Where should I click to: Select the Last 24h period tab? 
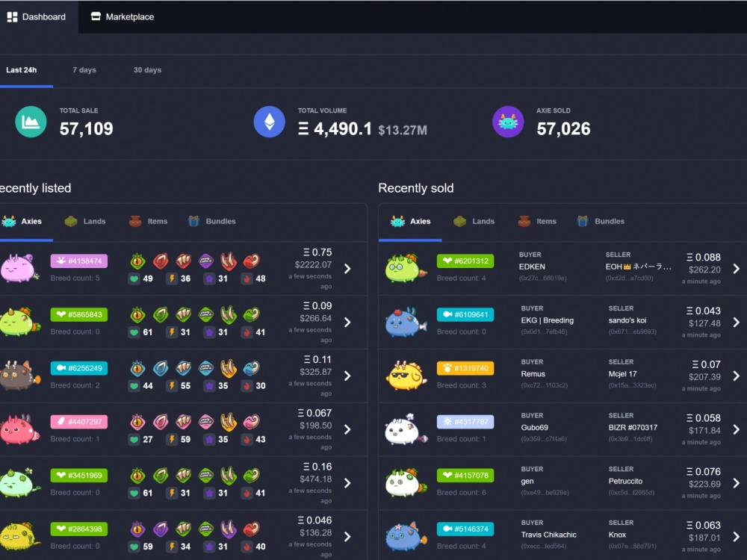pyautogui.click(x=22, y=70)
